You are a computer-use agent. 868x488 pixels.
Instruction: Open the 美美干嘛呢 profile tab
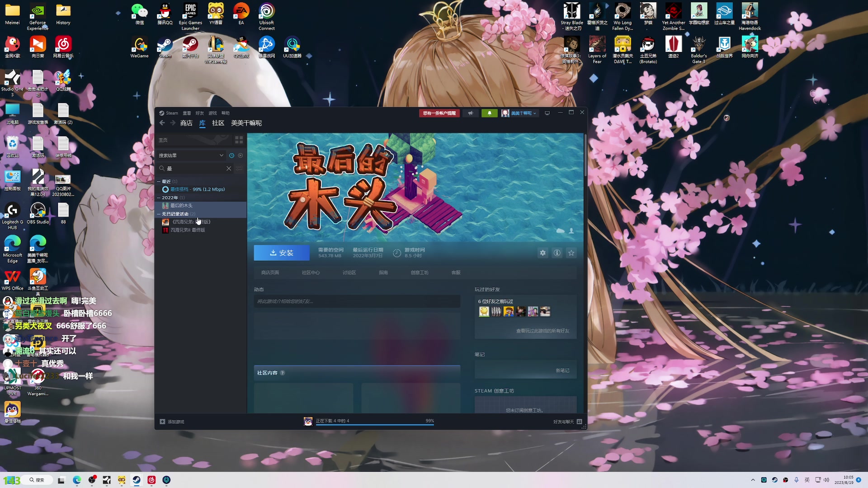click(x=246, y=123)
